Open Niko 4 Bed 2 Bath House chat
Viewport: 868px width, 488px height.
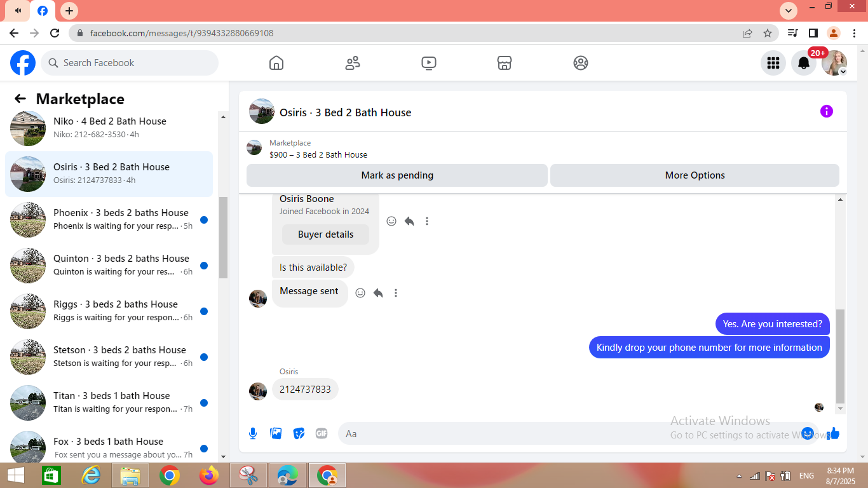pos(109,128)
